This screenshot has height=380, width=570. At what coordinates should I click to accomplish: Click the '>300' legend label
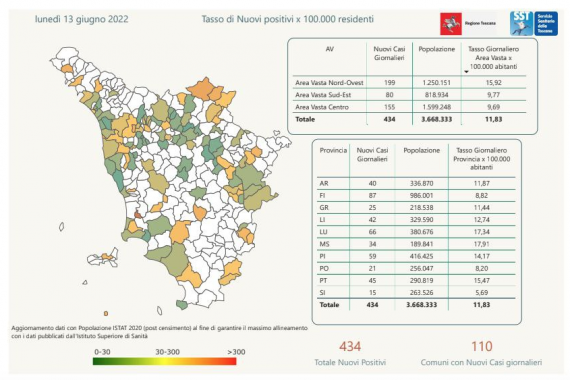[236, 352]
